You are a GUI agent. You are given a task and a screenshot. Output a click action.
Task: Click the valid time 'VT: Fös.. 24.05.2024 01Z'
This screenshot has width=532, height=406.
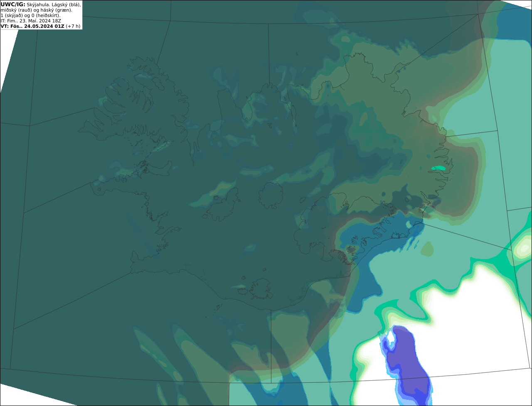click(32, 26)
